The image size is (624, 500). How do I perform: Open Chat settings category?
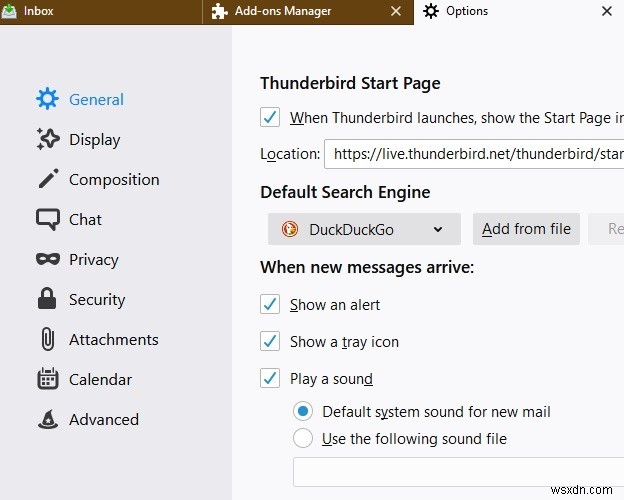click(69, 219)
